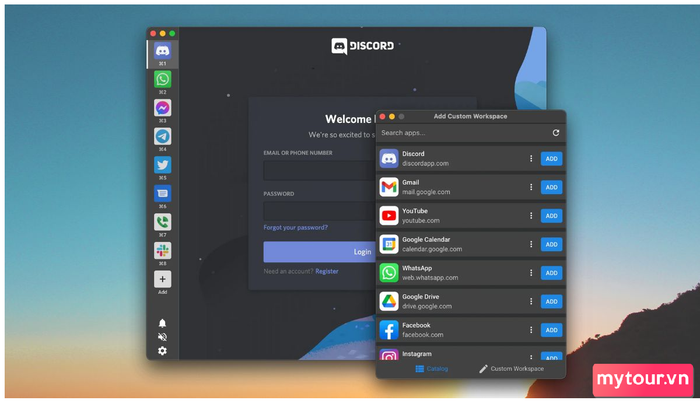Click the YouTube app icon in catalog list
700x405 pixels.
389,216
